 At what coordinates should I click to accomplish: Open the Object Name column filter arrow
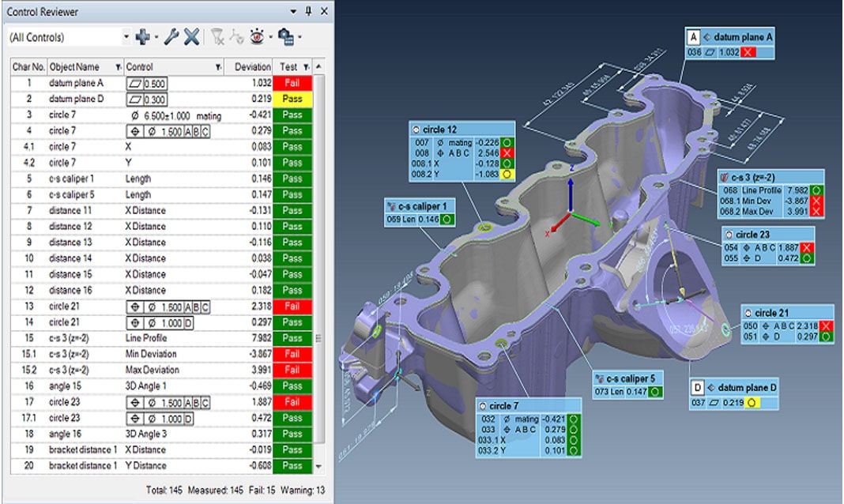click(119, 68)
